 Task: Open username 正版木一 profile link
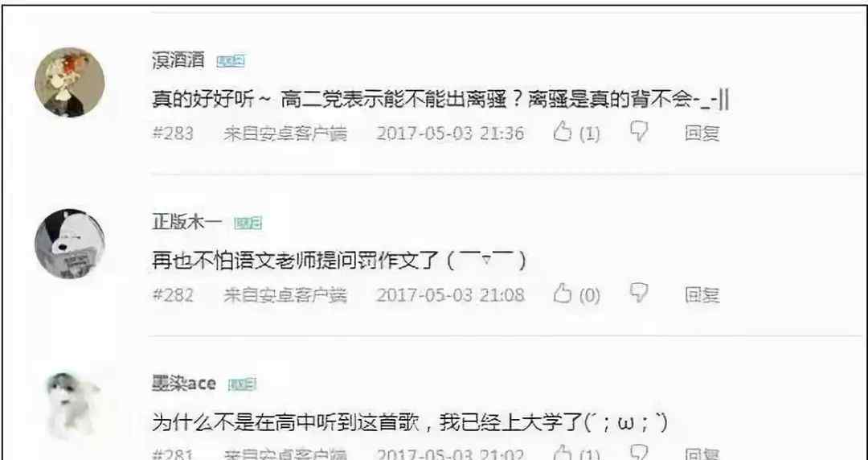click(187, 222)
